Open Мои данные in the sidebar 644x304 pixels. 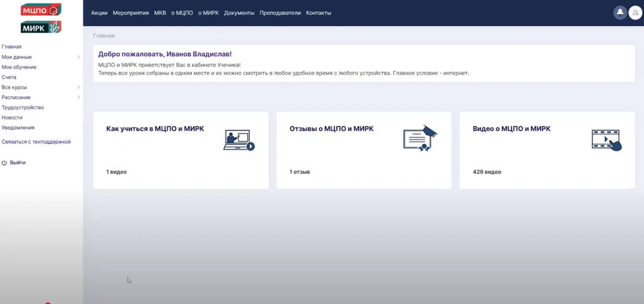[17, 57]
